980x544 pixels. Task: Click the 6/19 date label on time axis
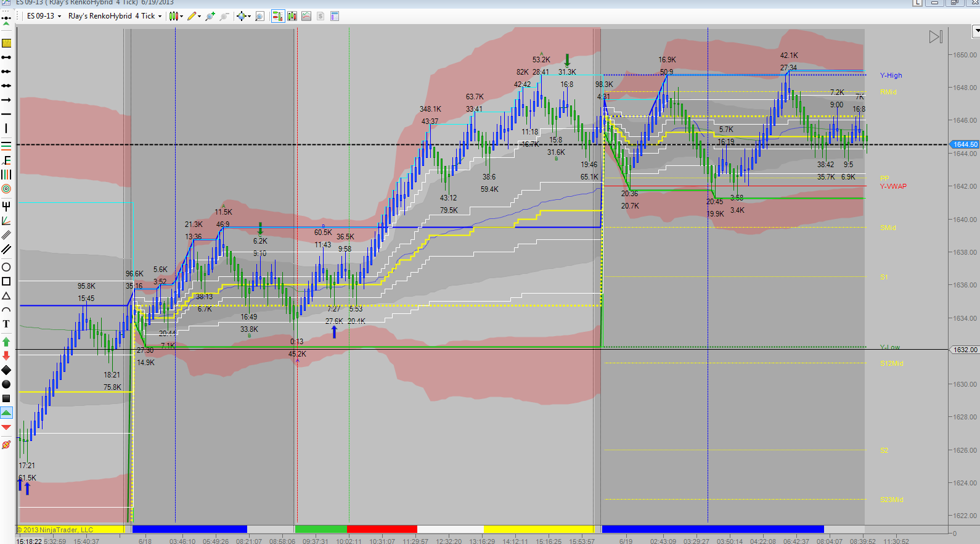coord(626,541)
